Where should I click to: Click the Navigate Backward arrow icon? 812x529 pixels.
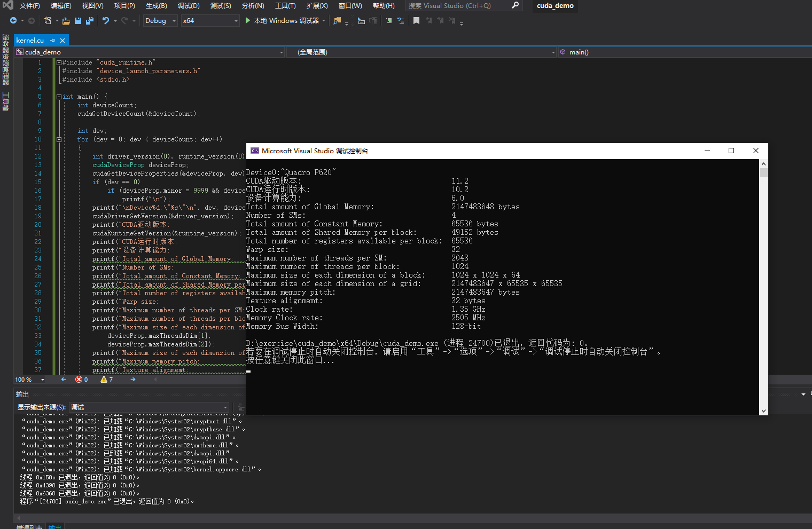point(13,21)
